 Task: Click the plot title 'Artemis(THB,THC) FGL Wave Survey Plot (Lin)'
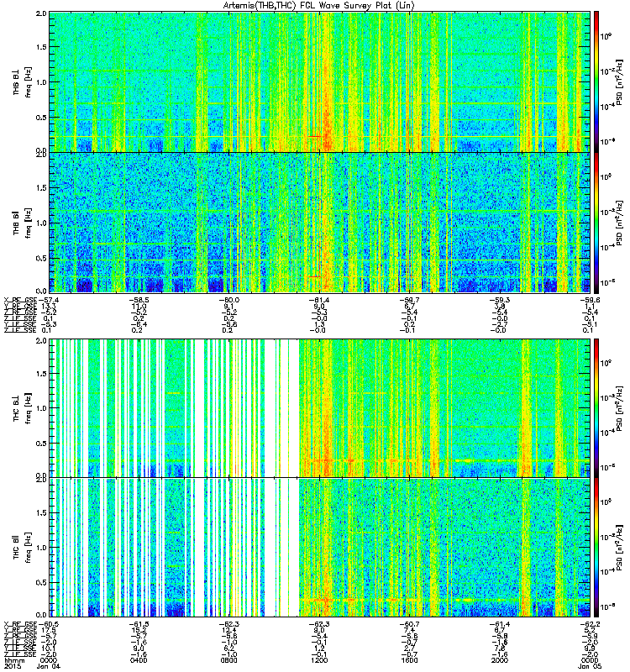[x=319, y=6]
